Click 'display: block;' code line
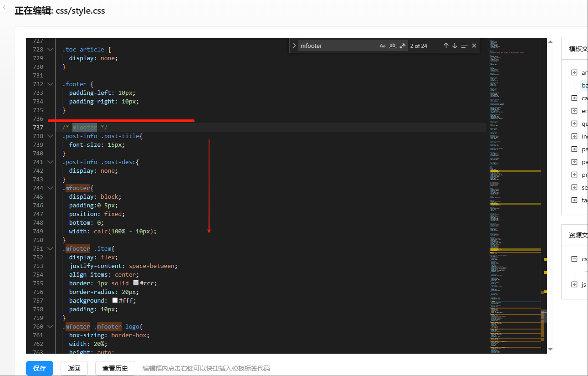The height and width of the screenshot is (376, 588). click(x=95, y=196)
